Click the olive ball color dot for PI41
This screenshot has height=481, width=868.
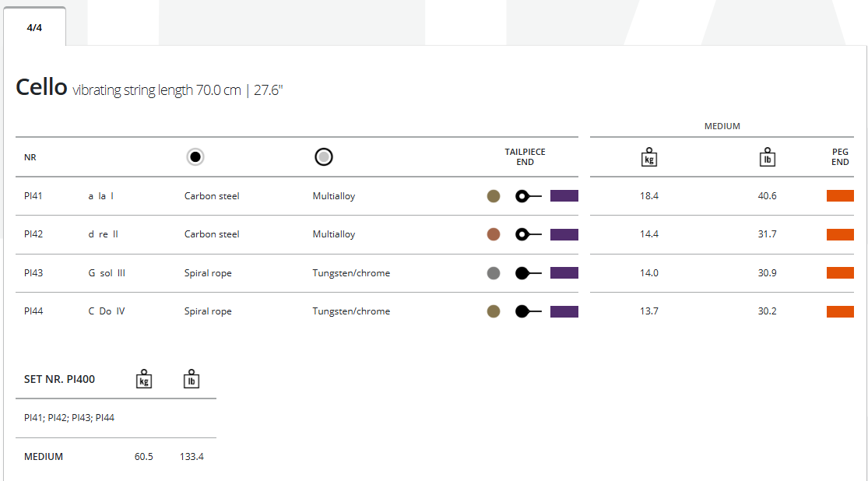(x=494, y=196)
